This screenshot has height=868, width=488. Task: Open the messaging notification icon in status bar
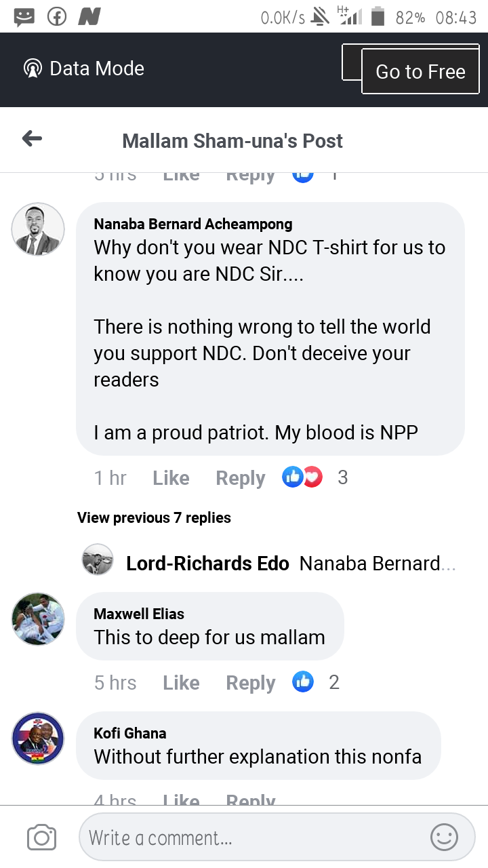pos(24,17)
